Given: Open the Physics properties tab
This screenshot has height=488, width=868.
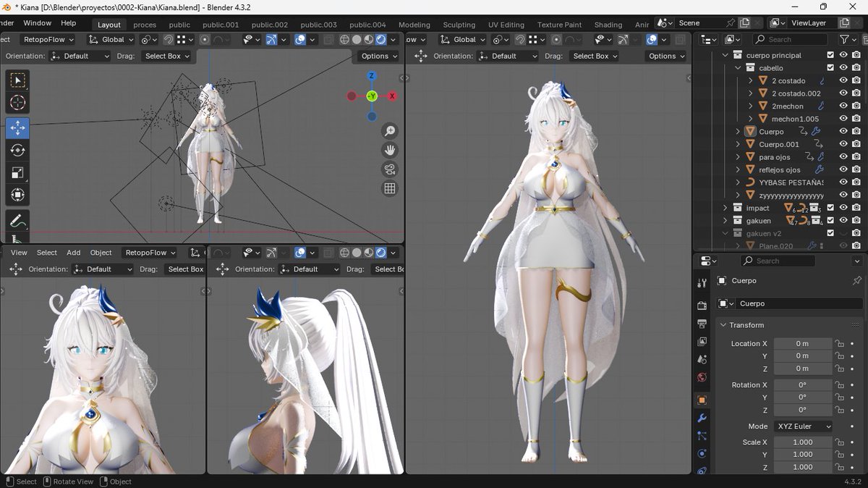Looking at the screenshot, I should pyautogui.click(x=701, y=454).
